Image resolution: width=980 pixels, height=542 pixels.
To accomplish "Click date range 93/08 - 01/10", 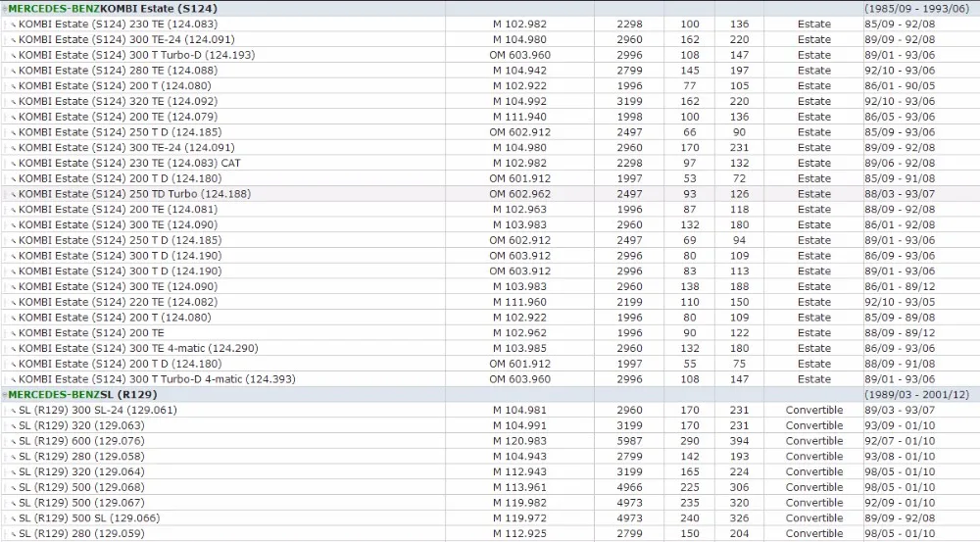I will tap(900, 457).
